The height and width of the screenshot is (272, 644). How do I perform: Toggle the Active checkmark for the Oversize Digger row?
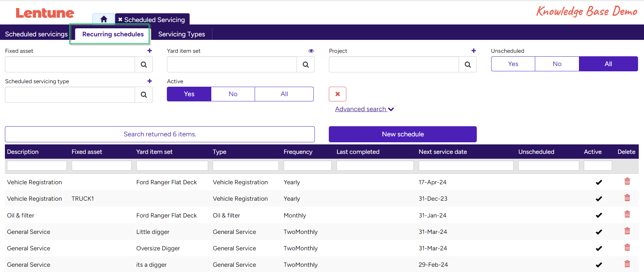(599, 248)
